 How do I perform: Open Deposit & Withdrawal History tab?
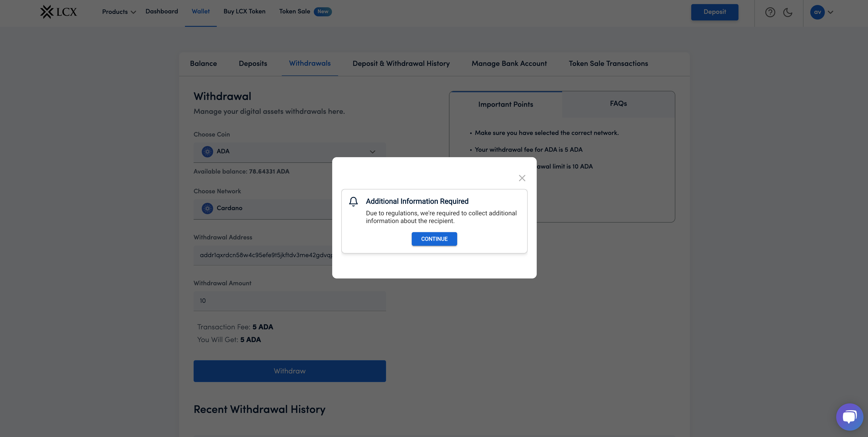(x=401, y=64)
